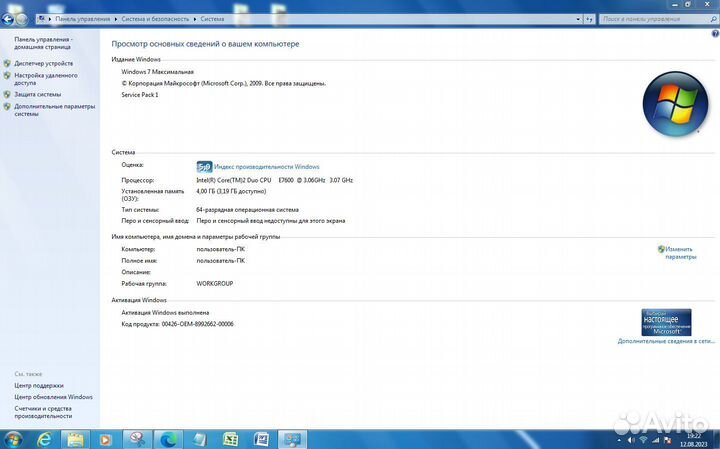This screenshot has width=720, height=449.
Task: Select the product code 00426-OEM-8992662-00006
Action: tap(197, 324)
